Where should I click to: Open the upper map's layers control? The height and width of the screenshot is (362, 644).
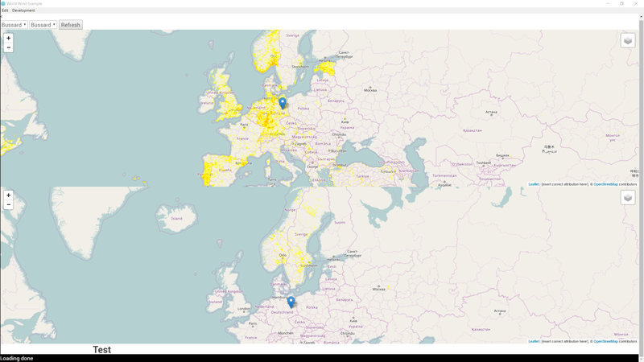[628, 40]
